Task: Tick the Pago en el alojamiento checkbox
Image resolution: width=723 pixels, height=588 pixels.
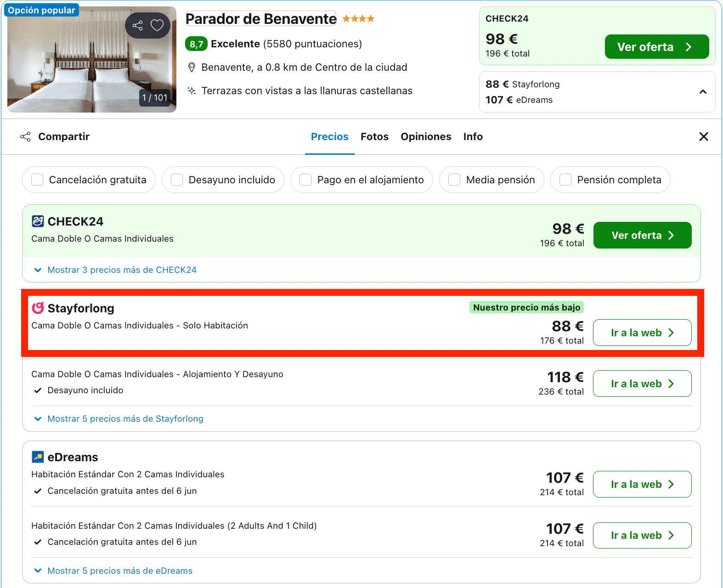Action: 305,180
